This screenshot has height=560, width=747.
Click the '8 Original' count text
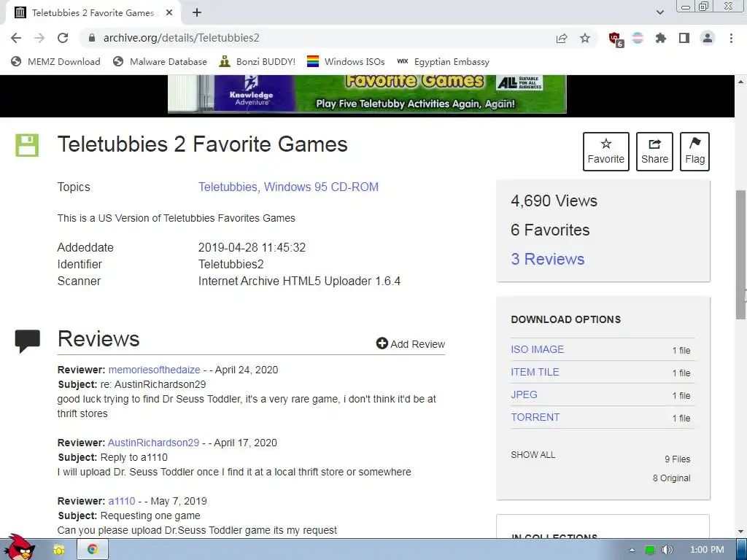671,478
